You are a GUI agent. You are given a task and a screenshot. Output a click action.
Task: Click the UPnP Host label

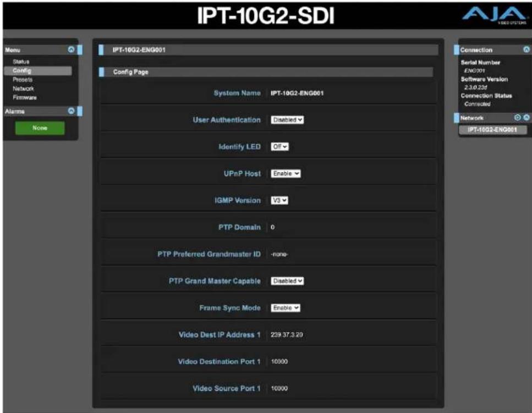click(x=242, y=173)
